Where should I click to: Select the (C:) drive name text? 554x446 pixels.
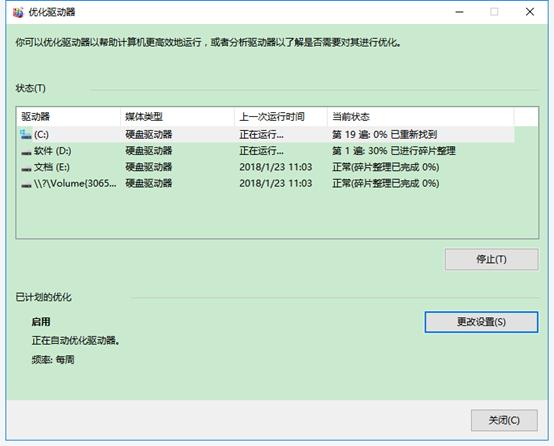click(41, 134)
